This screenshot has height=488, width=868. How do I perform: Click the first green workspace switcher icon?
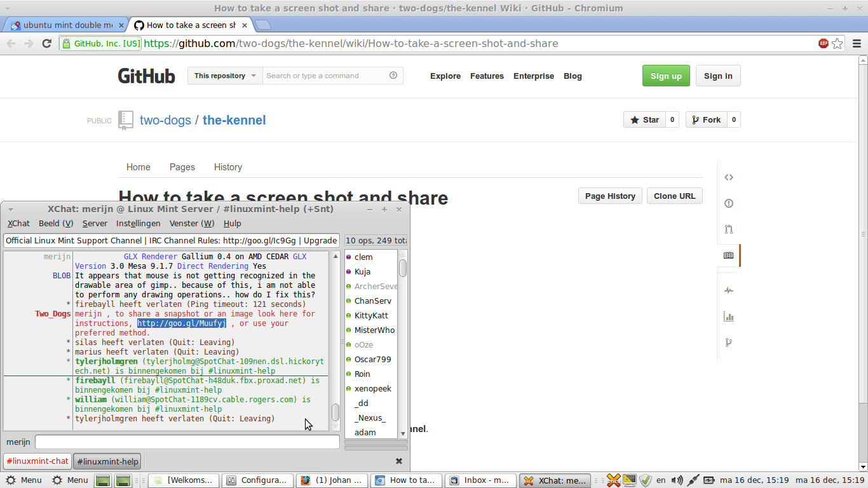[103, 480]
